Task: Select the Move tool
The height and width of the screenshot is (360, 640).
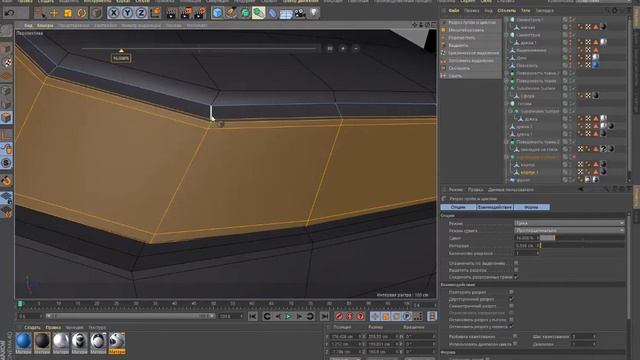Action: tap(54, 13)
